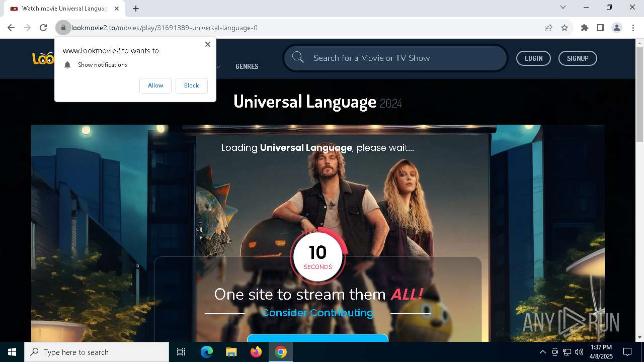Dismiss the notification permission popup
The image size is (644, 362).
click(208, 44)
